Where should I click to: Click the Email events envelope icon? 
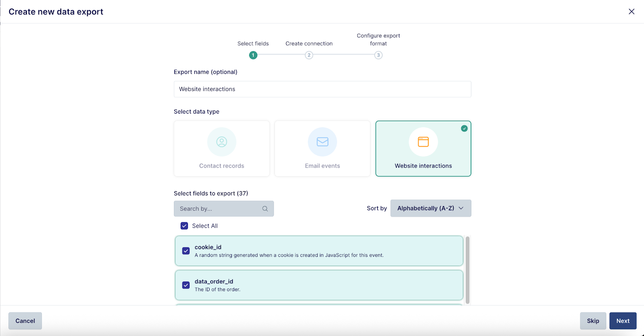click(x=322, y=142)
